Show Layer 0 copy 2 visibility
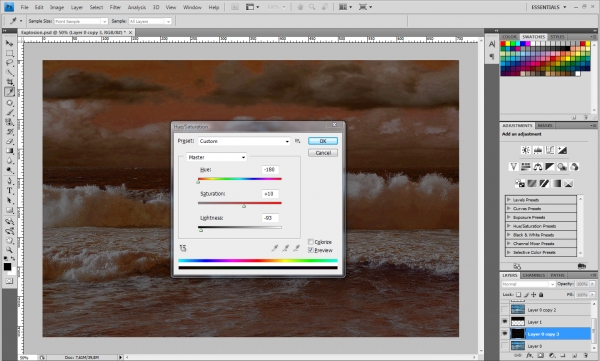The width and height of the screenshot is (600, 361). pyautogui.click(x=505, y=310)
